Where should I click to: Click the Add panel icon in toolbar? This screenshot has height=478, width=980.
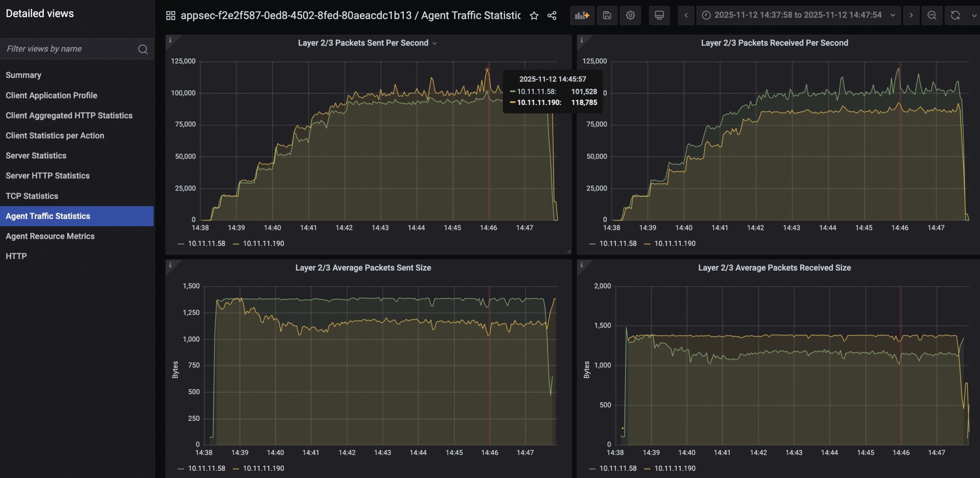coord(582,15)
